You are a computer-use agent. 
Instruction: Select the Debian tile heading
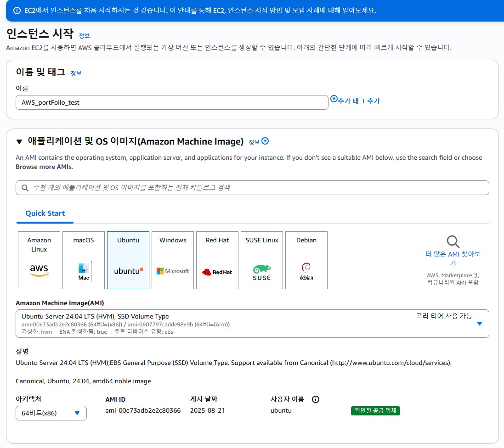click(x=306, y=240)
